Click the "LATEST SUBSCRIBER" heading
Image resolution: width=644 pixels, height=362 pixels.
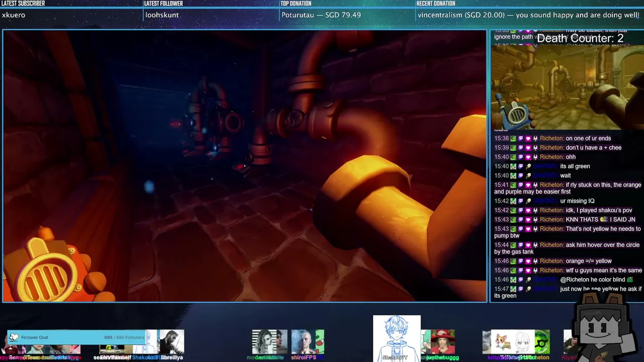click(x=23, y=4)
